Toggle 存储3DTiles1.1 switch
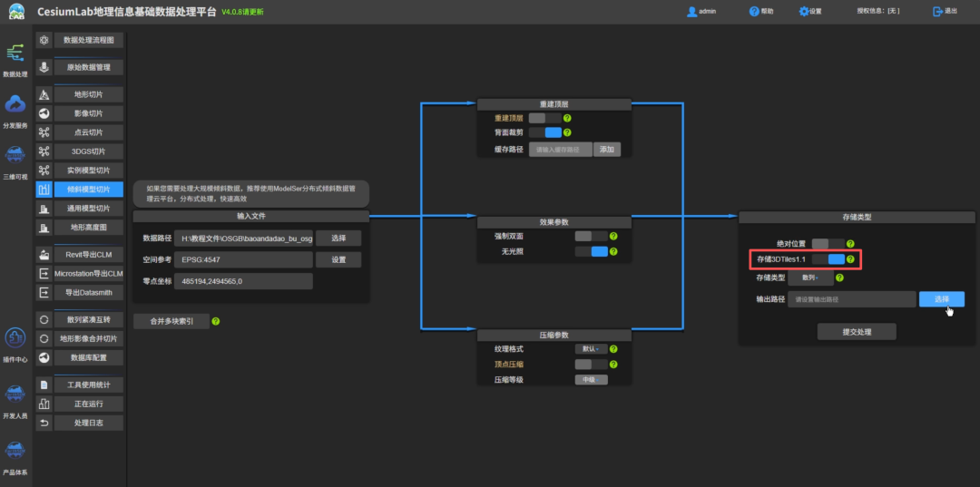The image size is (980, 487). (828, 258)
